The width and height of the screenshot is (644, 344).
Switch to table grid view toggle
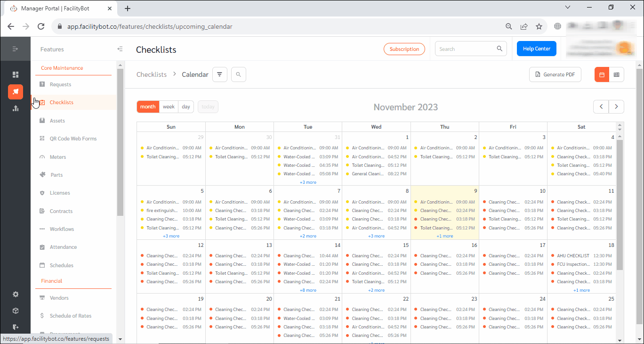pyautogui.click(x=616, y=74)
